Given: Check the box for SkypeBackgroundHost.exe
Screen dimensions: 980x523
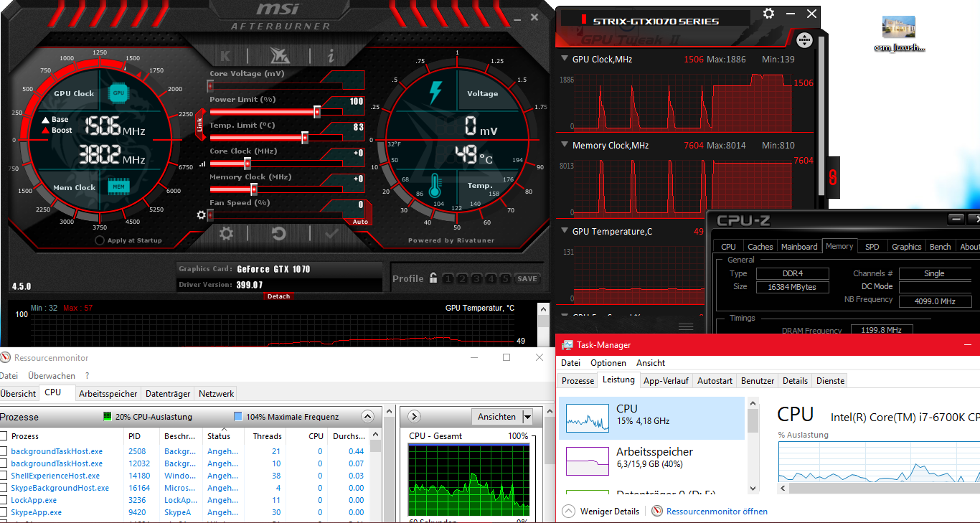Looking at the screenshot, I should [4, 488].
